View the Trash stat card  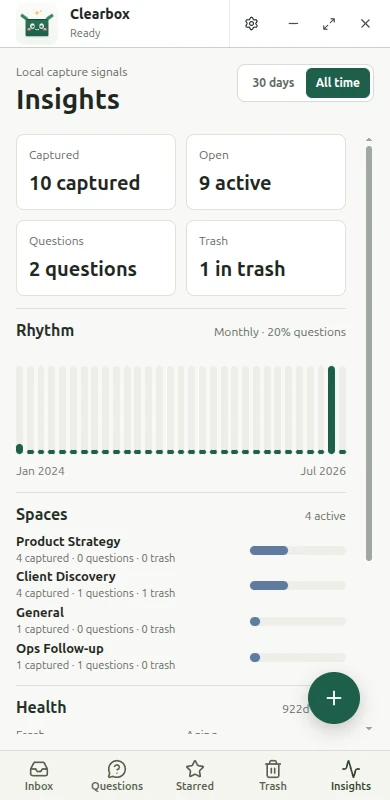(266, 258)
